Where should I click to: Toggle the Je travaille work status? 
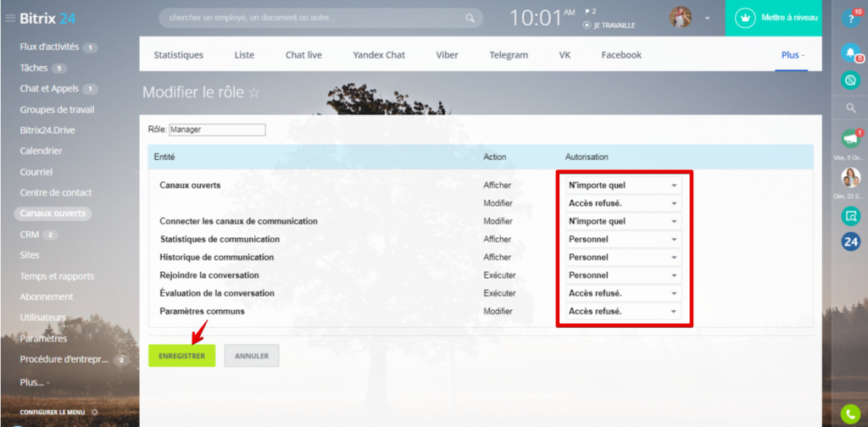609,25
